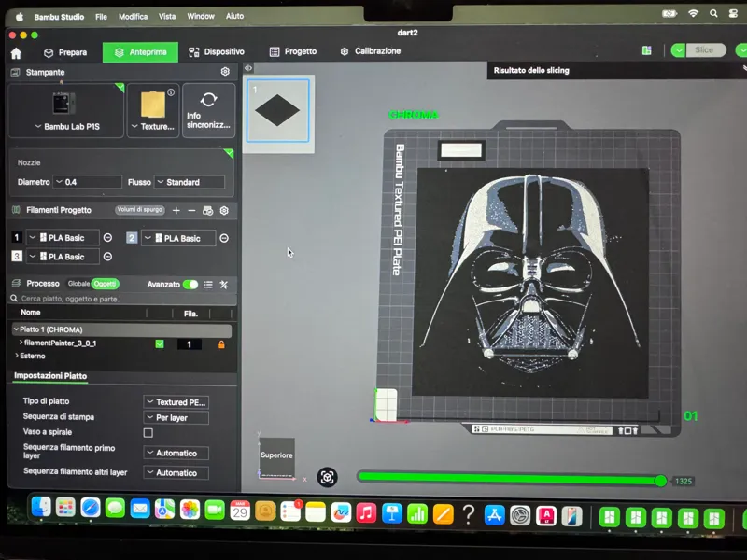Open printer settings gear in Stampante header

[225, 72]
